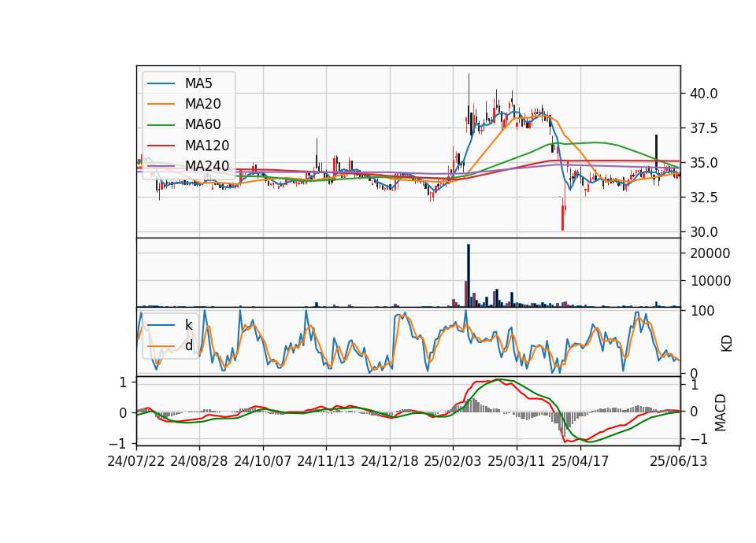
Task: Click the 24/10/07 date label
Action: tap(263, 462)
